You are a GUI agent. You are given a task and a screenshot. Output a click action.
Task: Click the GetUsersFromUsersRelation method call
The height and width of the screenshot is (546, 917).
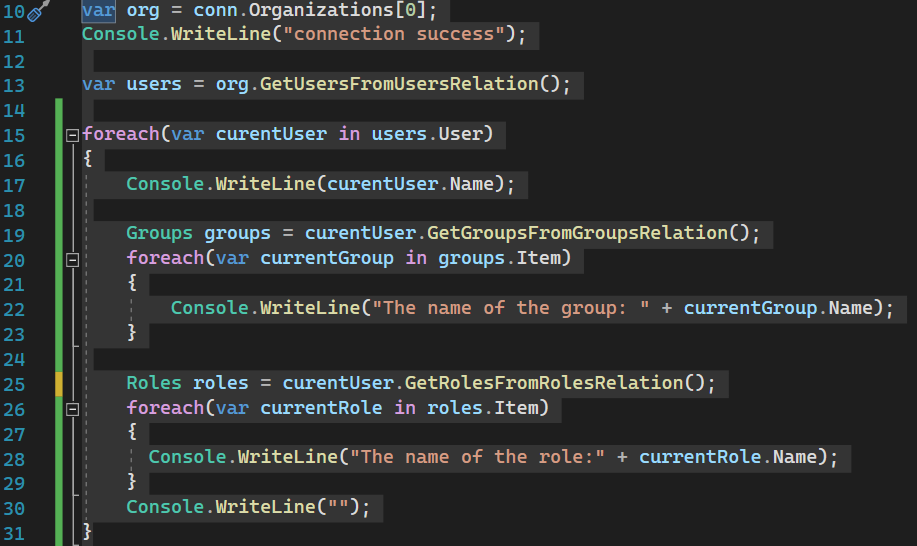[x=399, y=84]
